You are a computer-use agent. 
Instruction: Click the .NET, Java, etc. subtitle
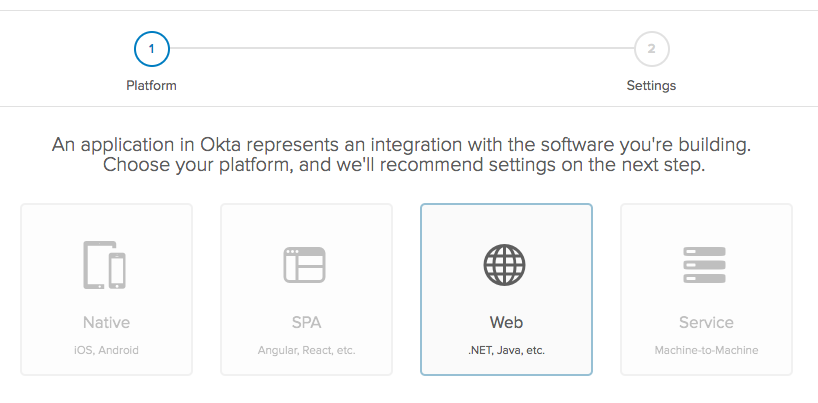pyautogui.click(x=506, y=351)
